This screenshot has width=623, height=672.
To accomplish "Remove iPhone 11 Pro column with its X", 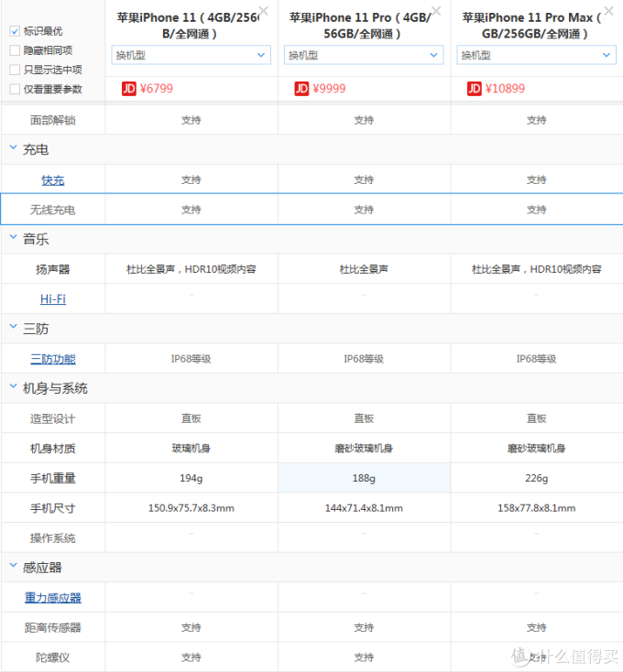I will click(x=436, y=11).
